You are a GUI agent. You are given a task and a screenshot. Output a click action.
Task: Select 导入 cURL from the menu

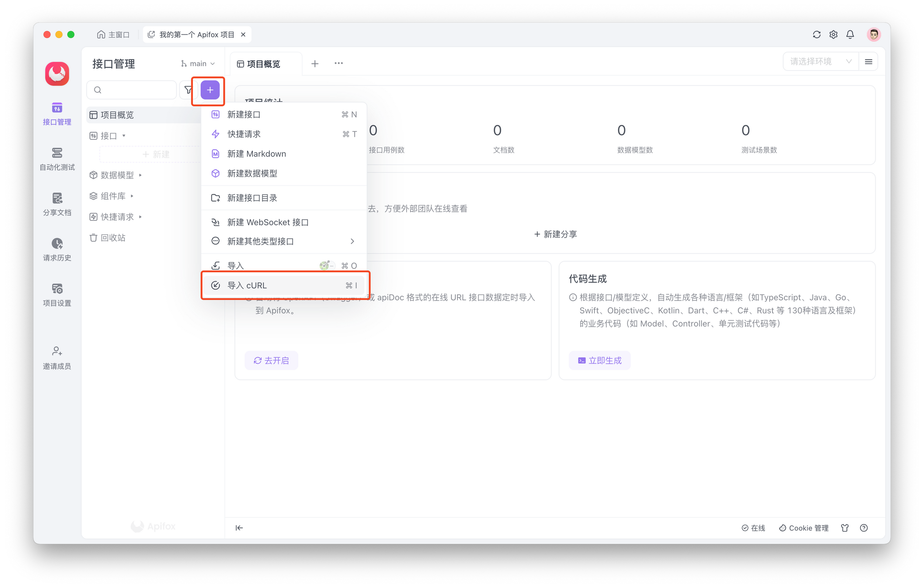[x=246, y=285]
